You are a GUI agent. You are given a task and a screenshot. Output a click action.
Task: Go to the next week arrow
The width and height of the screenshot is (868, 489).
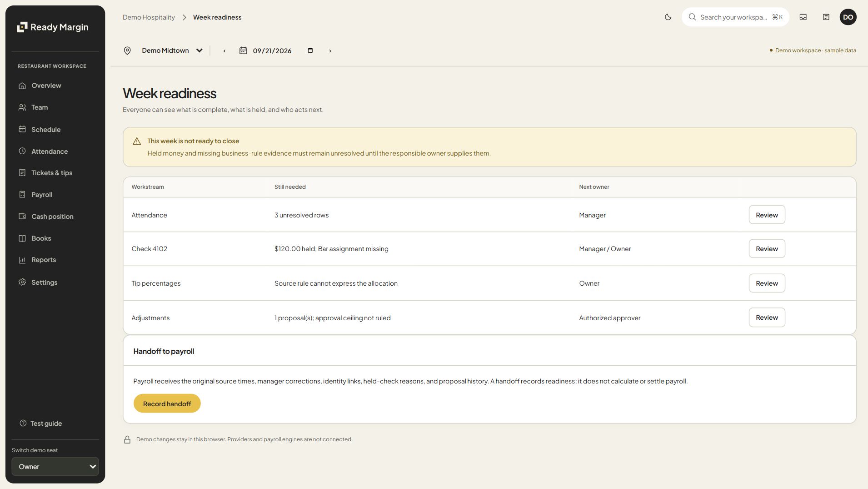click(330, 50)
